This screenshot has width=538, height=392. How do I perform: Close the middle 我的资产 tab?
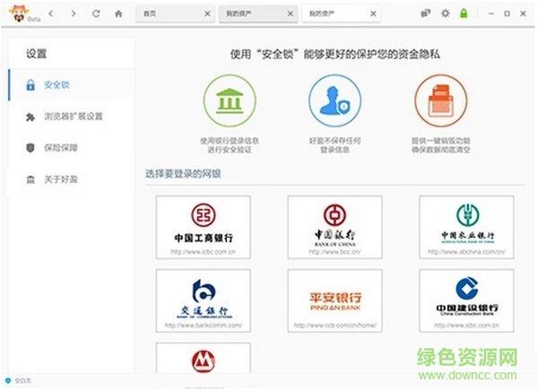click(x=291, y=15)
